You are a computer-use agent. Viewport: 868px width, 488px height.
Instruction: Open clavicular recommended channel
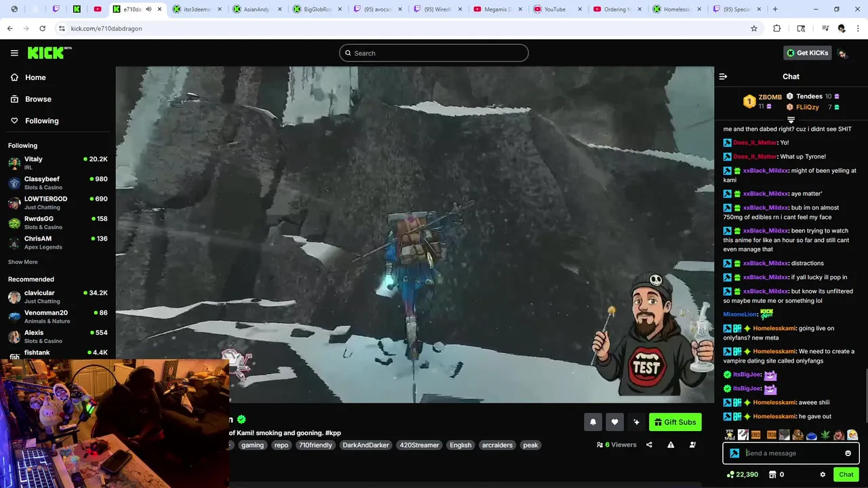pyautogui.click(x=58, y=297)
